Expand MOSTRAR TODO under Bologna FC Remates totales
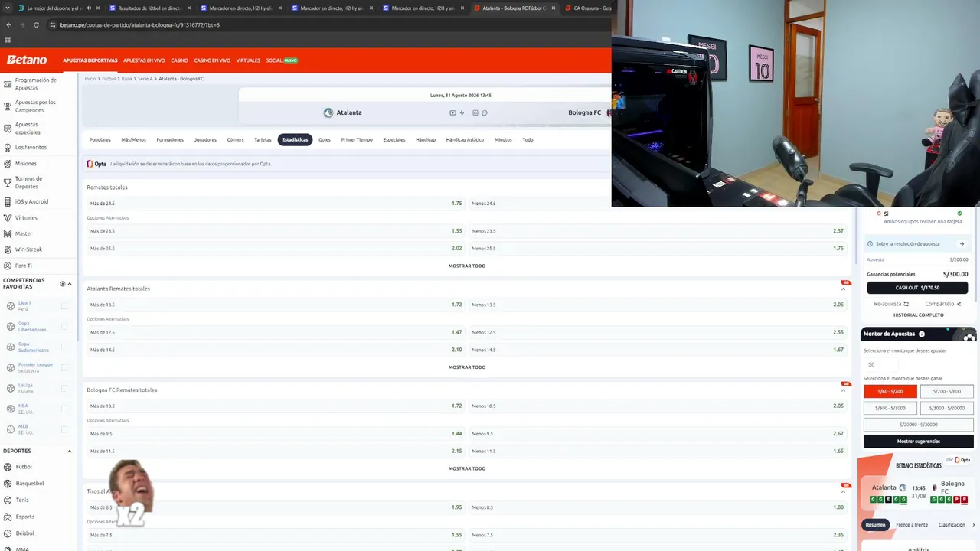Image resolution: width=980 pixels, height=551 pixels. coord(467,468)
